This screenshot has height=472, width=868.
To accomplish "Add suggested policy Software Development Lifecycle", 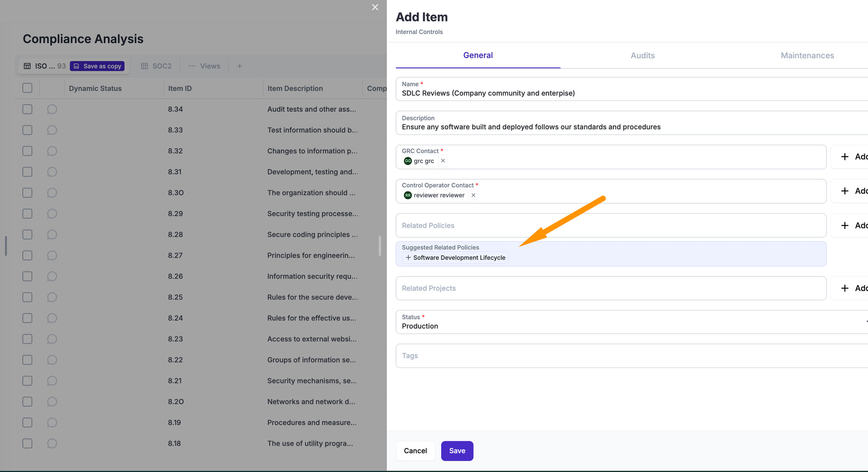I will (x=455, y=257).
